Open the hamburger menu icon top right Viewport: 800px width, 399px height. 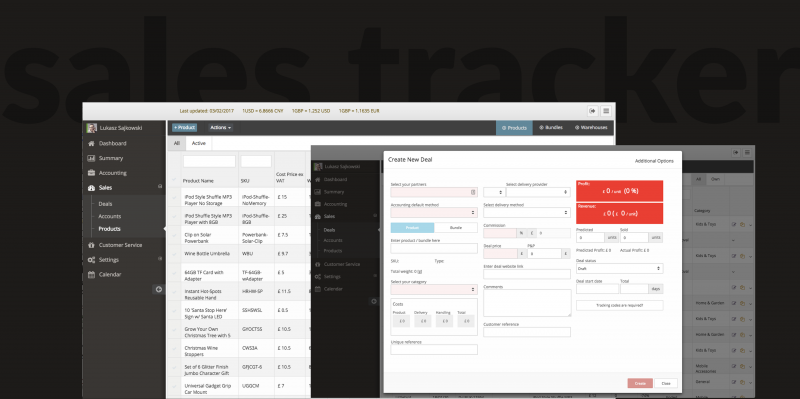606,111
